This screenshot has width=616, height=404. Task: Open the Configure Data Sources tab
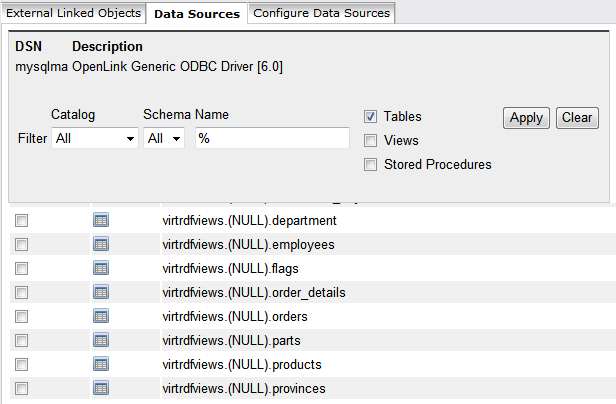pos(321,13)
